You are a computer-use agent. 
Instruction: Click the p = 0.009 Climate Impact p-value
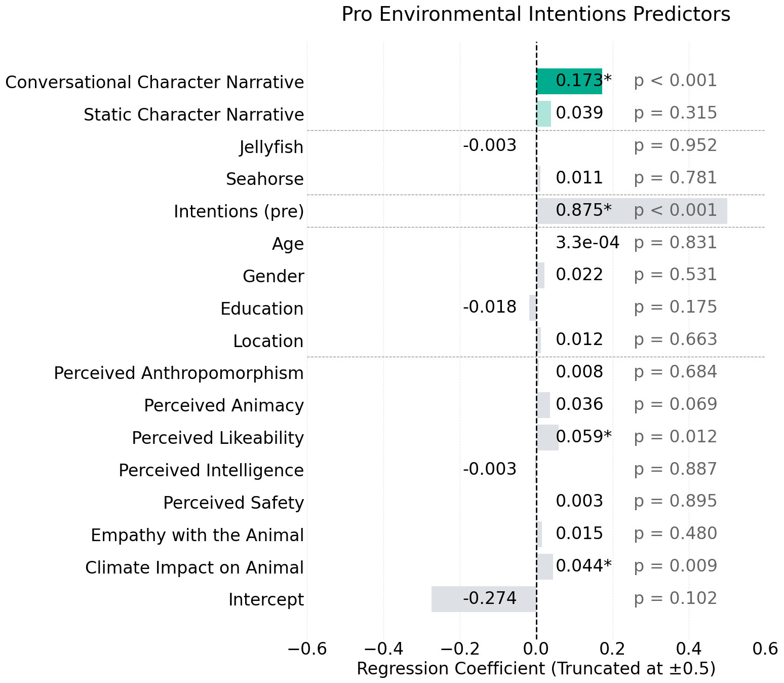[x=675, y=566]
